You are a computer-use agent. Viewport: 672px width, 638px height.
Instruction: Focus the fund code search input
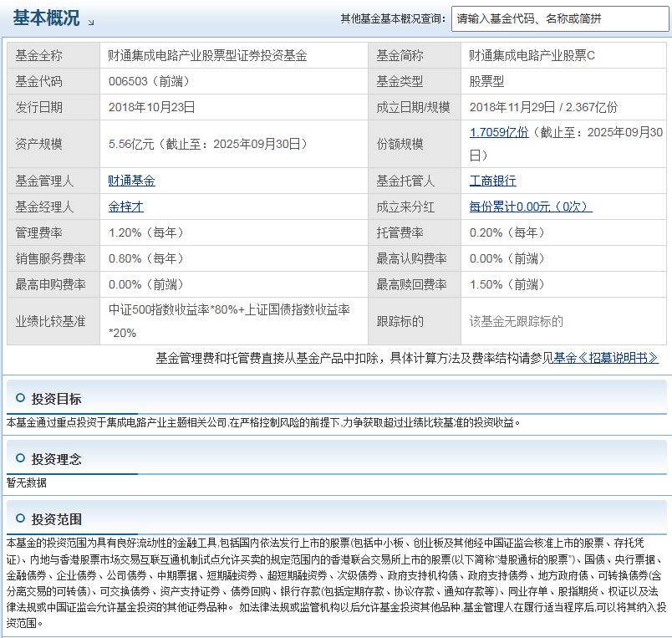click(560, 19)
